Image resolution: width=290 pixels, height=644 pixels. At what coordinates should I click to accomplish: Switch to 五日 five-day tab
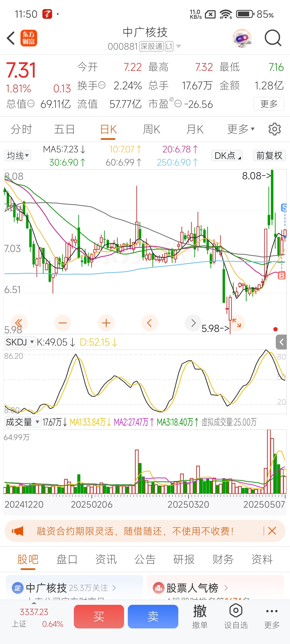pyautogui.click(x=64, y=129)
